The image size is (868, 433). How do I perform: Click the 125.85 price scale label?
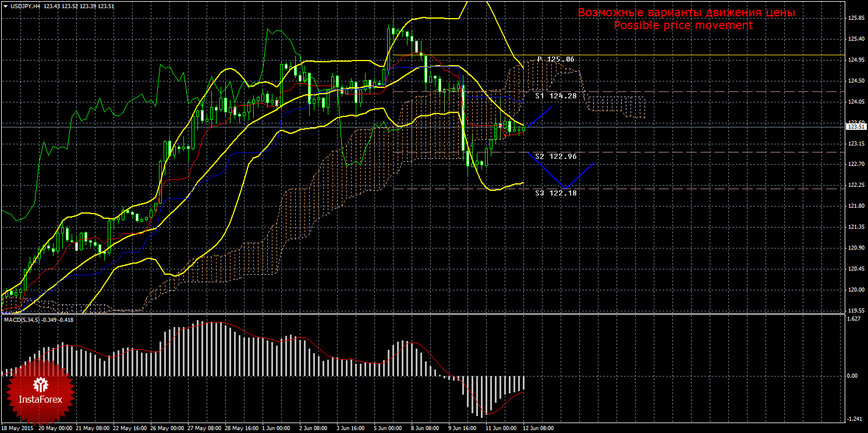tap(855, 18)
